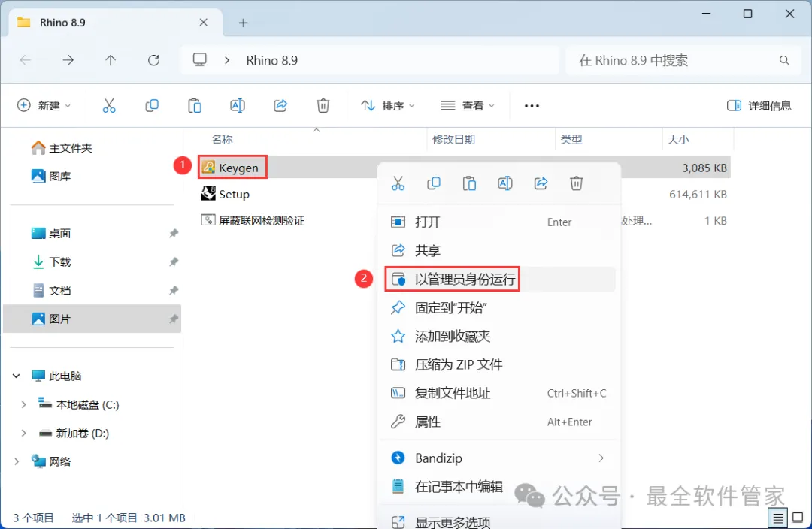Click the Paste icon in the context menu
Screen dimensions: 812x529
(469, 183)
